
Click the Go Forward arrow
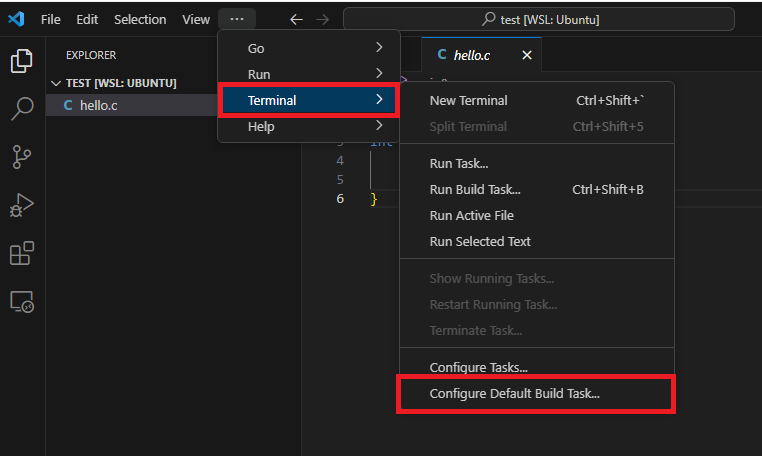pos(322,19)
